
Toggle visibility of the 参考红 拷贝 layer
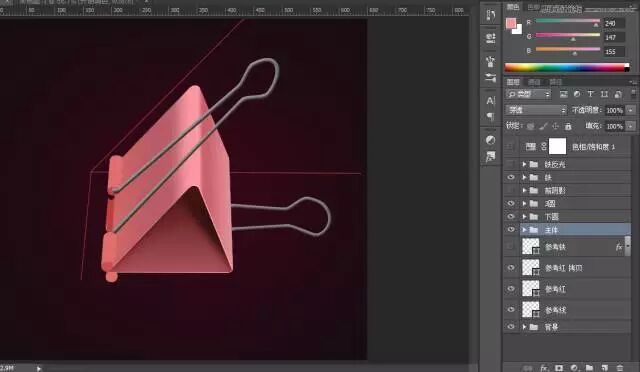pos(511,268)
